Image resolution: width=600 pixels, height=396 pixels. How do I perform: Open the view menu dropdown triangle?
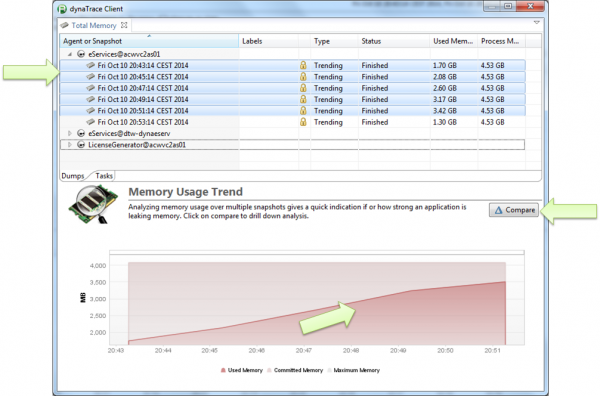(536, 23)
